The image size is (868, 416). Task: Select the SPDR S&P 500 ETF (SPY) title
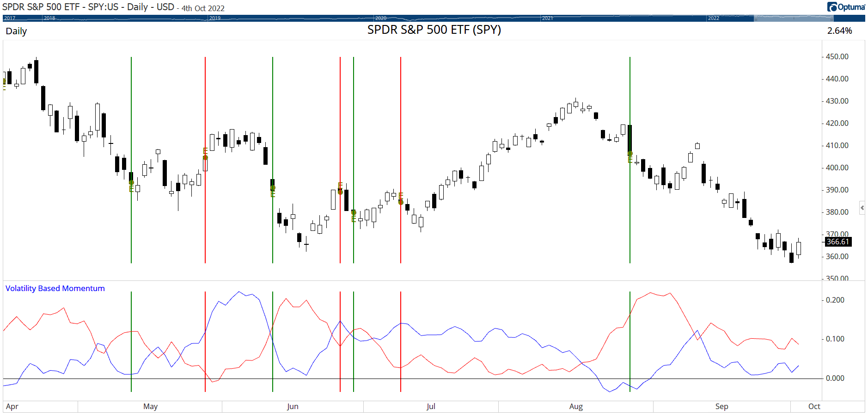[x=434, y=30]
